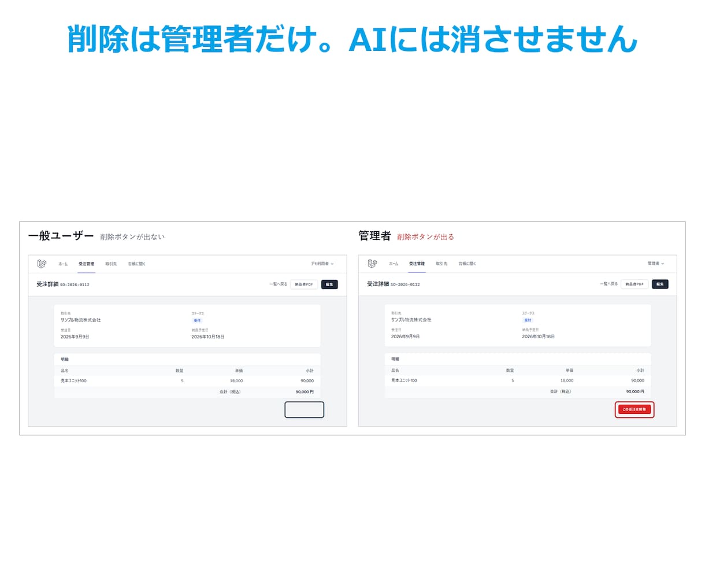Click the 一般ユーザー heading
This screenshot has width=705, height=588.
(61, 236)
